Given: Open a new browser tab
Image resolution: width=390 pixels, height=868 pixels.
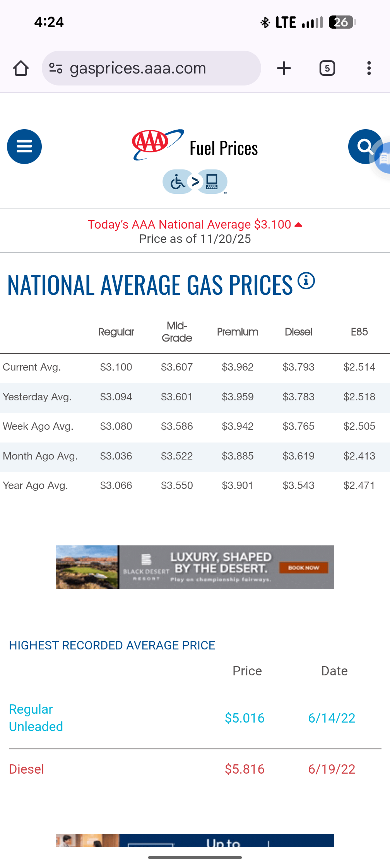Looking at the screenshot, I should 284,68.
